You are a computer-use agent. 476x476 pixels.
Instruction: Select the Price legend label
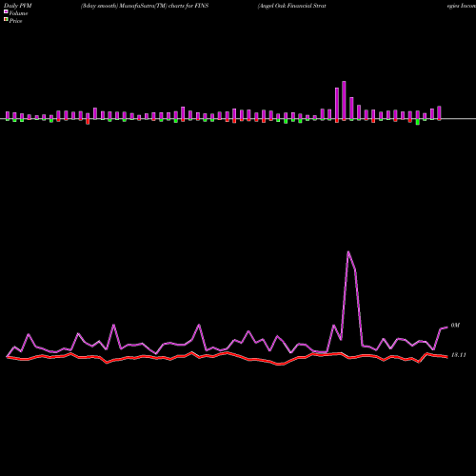pyautogui.click(x=15, y=21)
